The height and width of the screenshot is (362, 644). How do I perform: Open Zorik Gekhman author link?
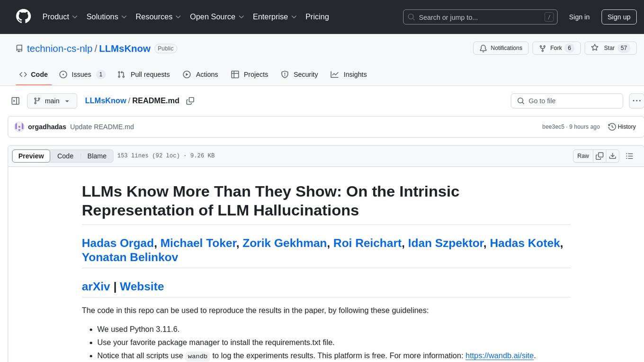pos(285,243)
